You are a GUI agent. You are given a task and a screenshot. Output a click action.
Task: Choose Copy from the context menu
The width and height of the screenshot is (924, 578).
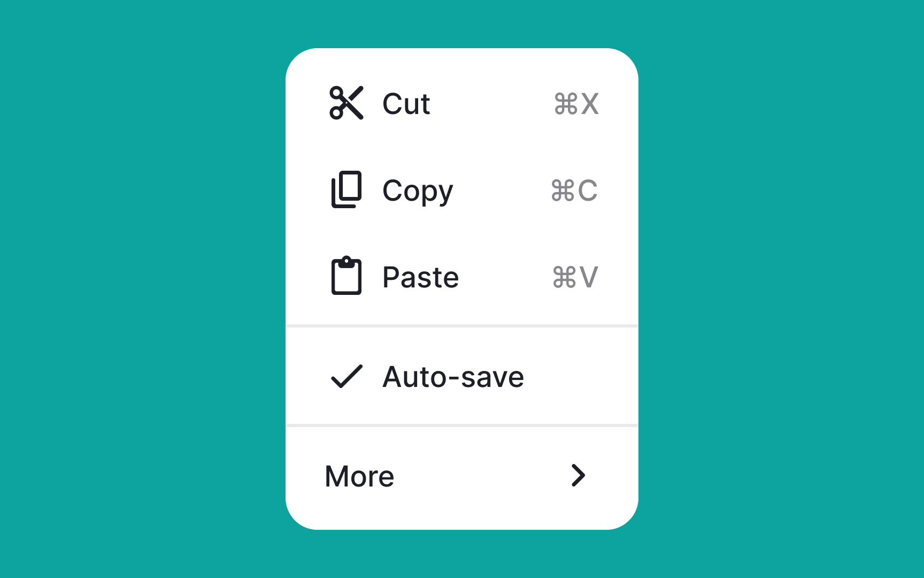pos(462,190)
